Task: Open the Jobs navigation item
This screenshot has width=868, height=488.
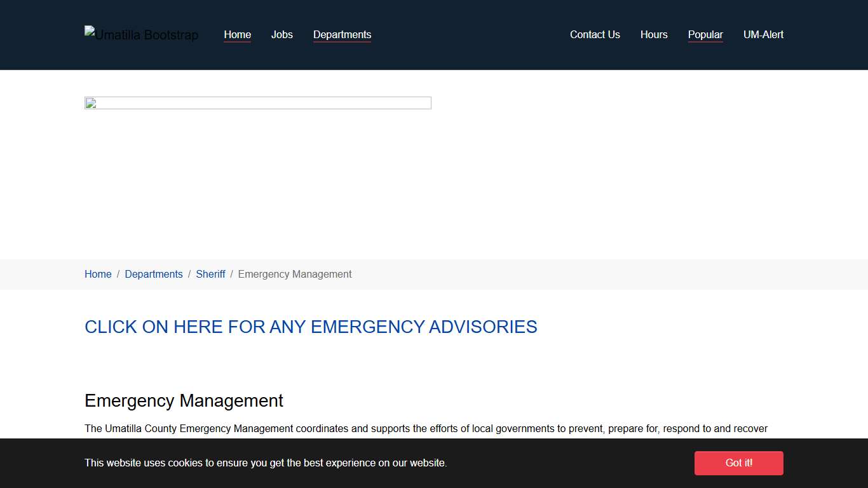Action: (281, 34)
